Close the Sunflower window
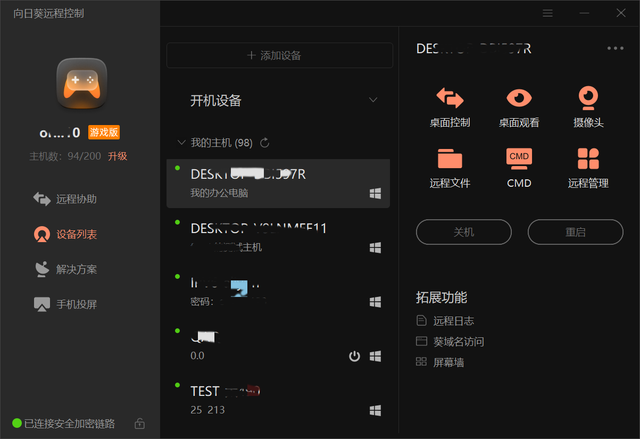640x439 pixels. tap(621, 13)
